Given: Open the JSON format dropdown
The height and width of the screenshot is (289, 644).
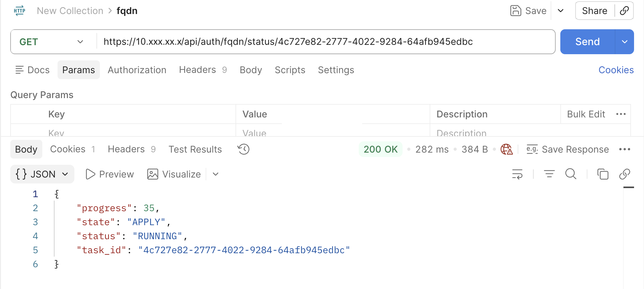Looking at the screenshot, I should point(42,174).
